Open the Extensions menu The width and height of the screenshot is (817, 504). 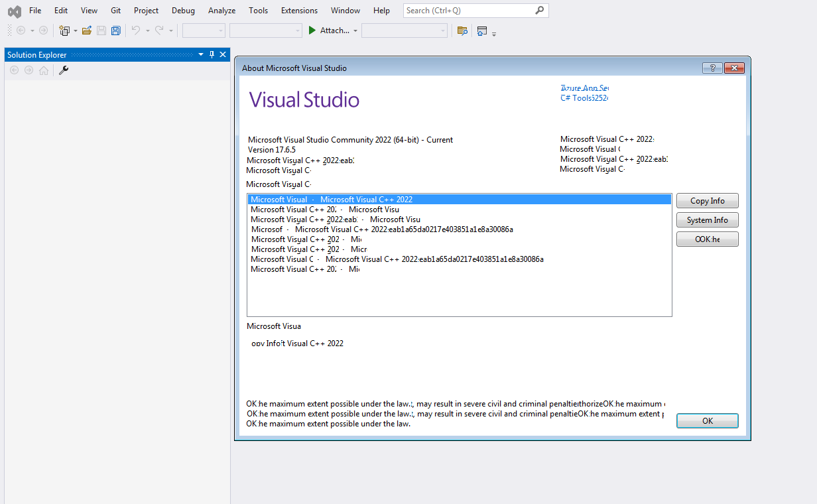[299, 11]
